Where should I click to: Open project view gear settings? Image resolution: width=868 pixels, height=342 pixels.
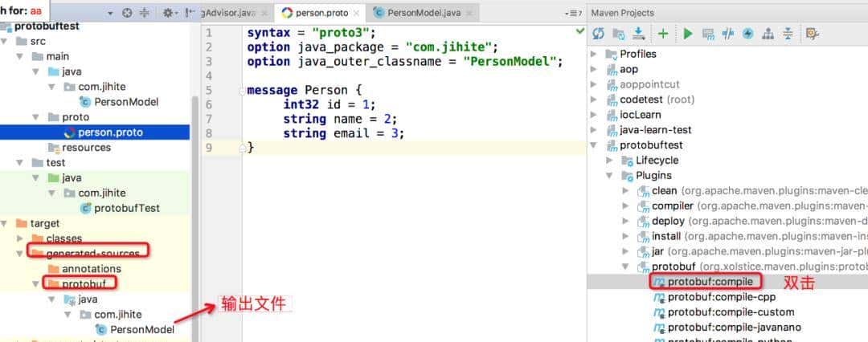pyautogui.click(x=168, y=13)
